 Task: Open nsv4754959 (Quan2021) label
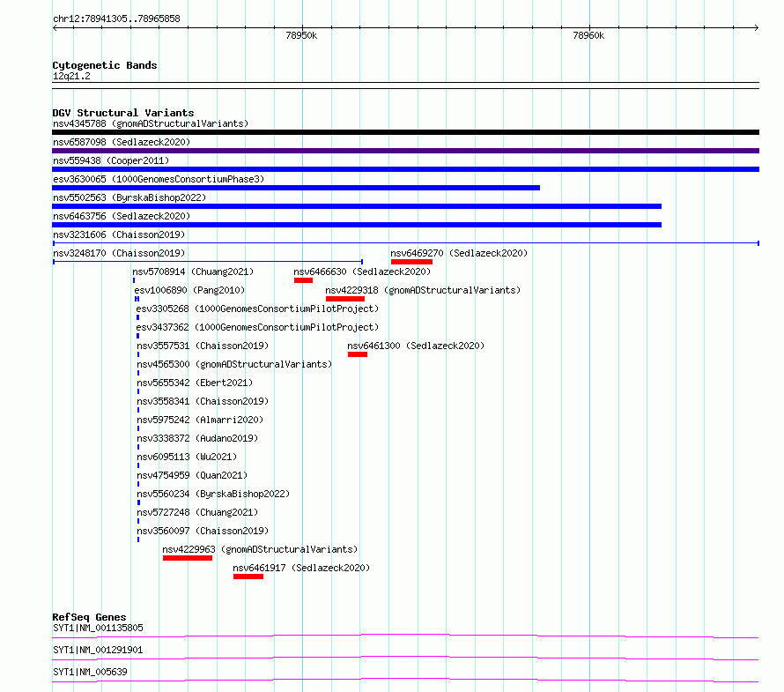[x=193, y=475]
